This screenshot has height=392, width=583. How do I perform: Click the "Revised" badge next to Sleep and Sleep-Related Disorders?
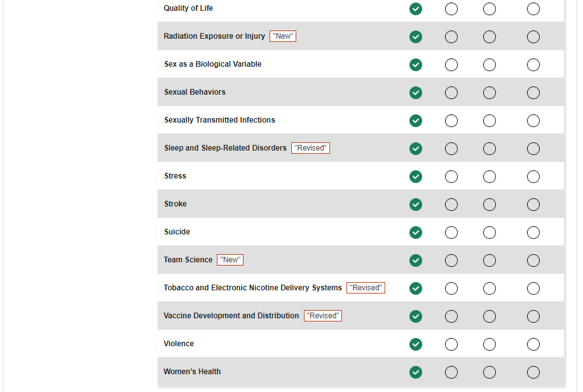310,148
